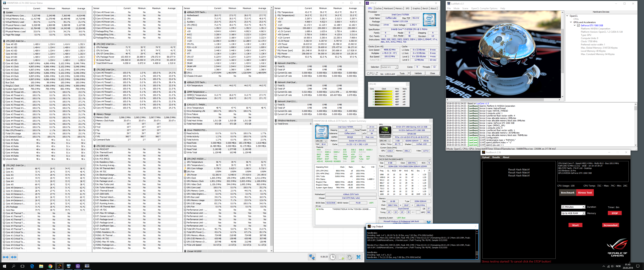Toggle GeForce GTX 1060 3GB checkbox in LuxMark
This screenshot has width=644, height=270.
click(578, 25)
